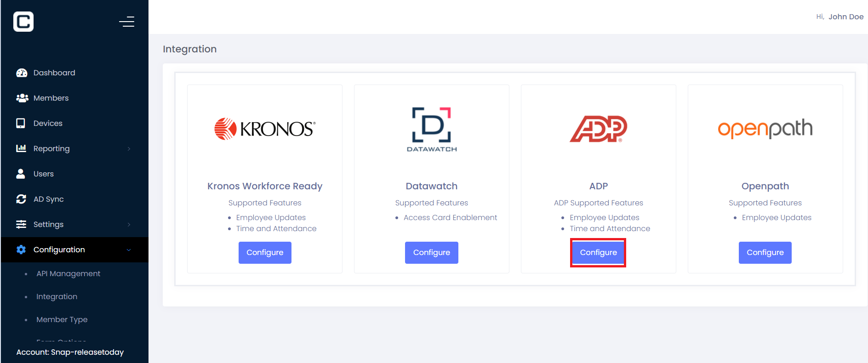Viewport: 868px width, 363px height.
Task: Click the app logo in the sidebar
Action: pos(23,22)
